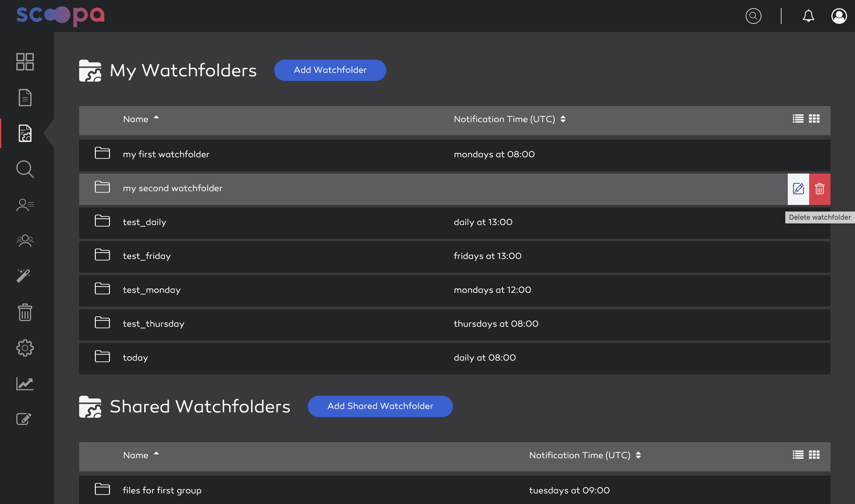Sort My Watchfolders by Name
This screenshot has width=855, height=504.
(141, 119)
